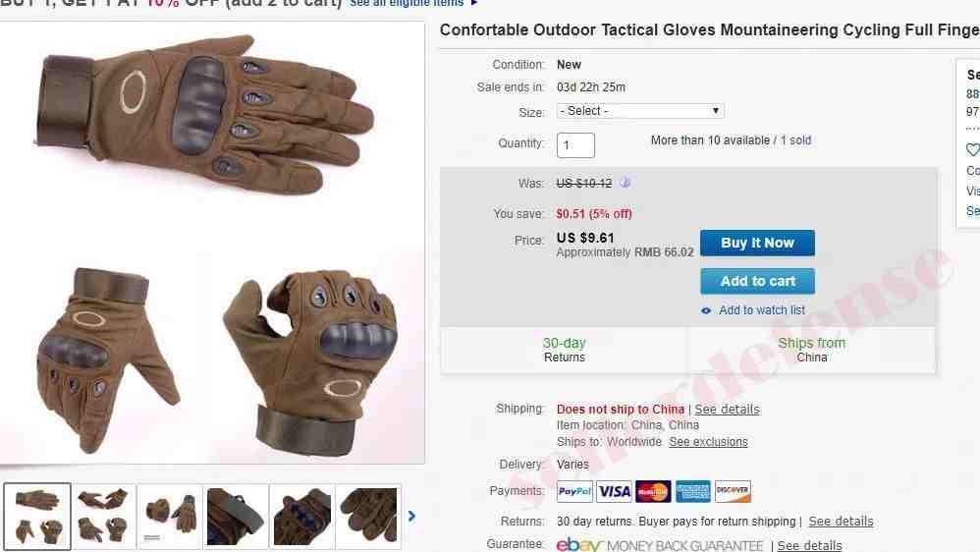This screenshot has width=980, height=552.
Task: Select the first glove thumbnail
Action: 37,516
